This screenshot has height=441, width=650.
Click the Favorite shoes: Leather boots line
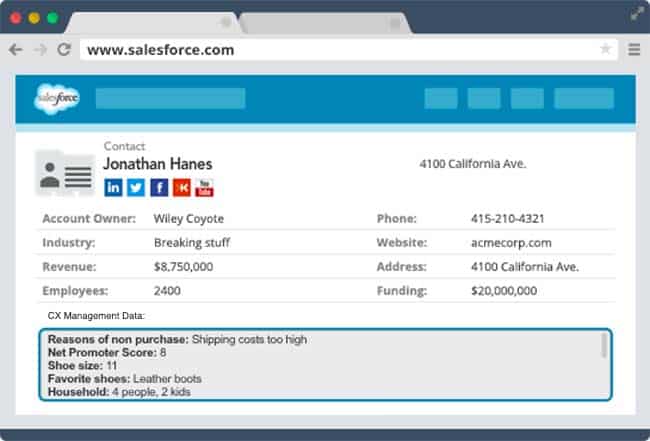(125, 379)
